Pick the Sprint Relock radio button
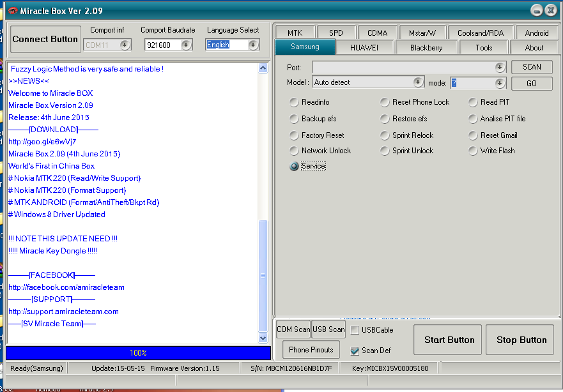The height and width of the screenshot is (392, 563). click(x=385, y=135)
